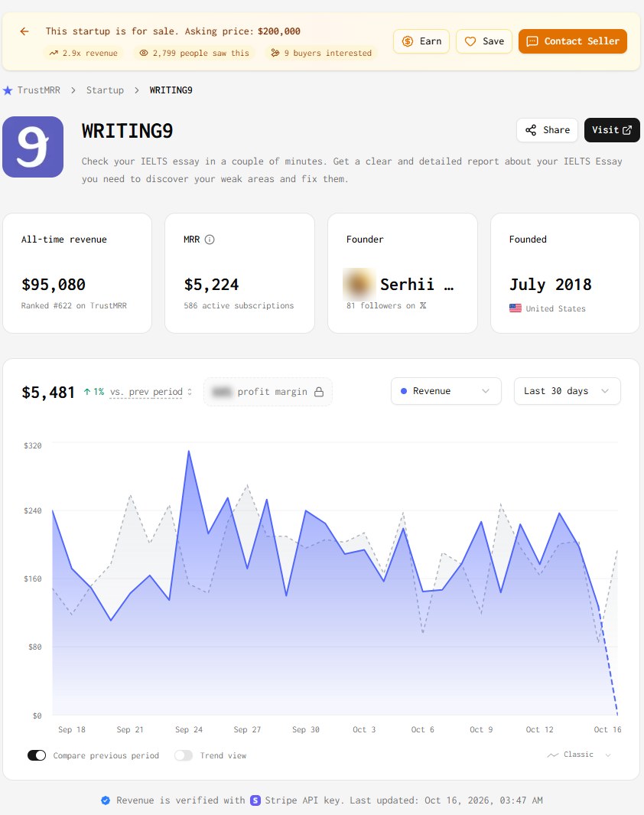Viewport: 644px width, 815px height.
Task: Click the line chart icon beside Classic
Action: pos(553,755)
